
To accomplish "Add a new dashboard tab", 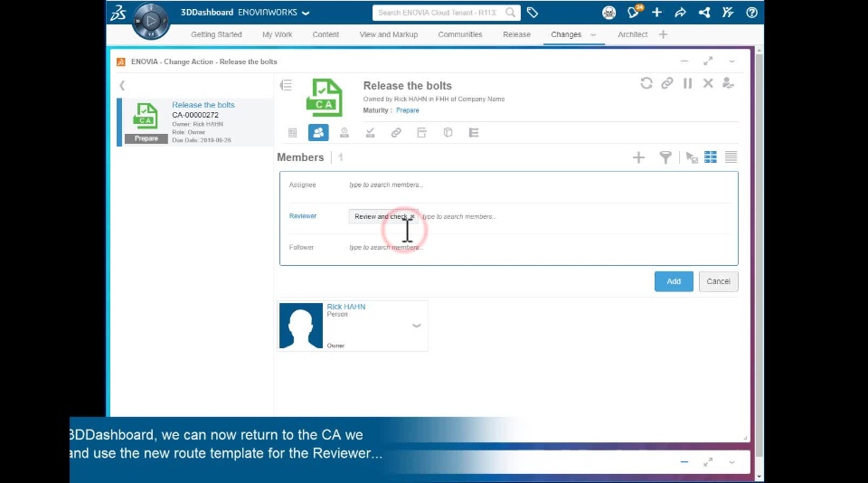I will tap(663, 34).
